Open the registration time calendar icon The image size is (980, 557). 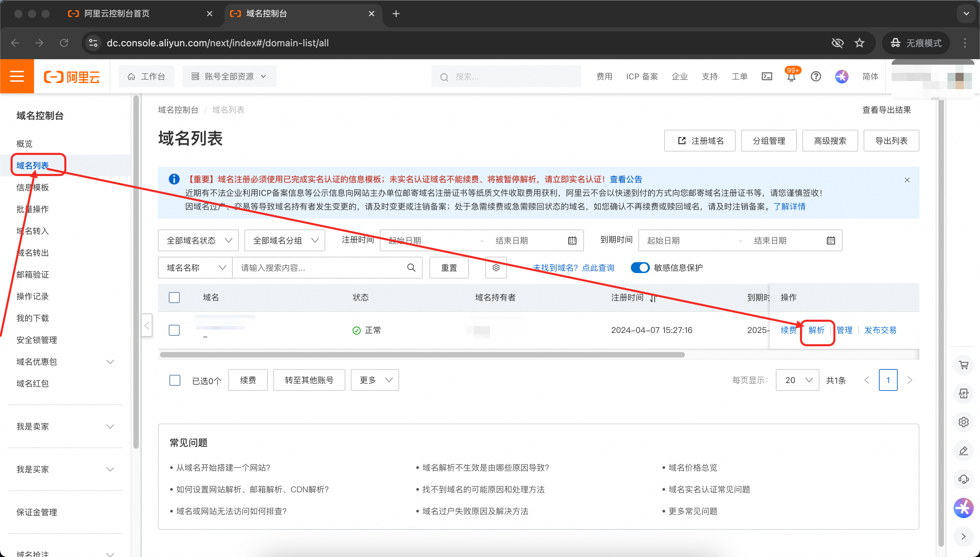coord(572,240)
